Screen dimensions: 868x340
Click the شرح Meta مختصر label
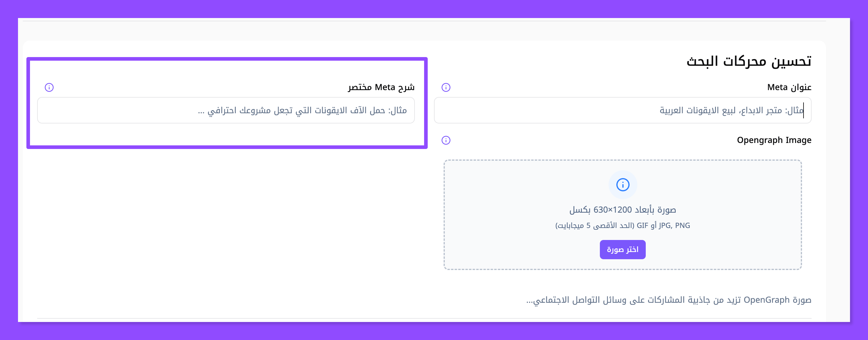tap(381, 87)
